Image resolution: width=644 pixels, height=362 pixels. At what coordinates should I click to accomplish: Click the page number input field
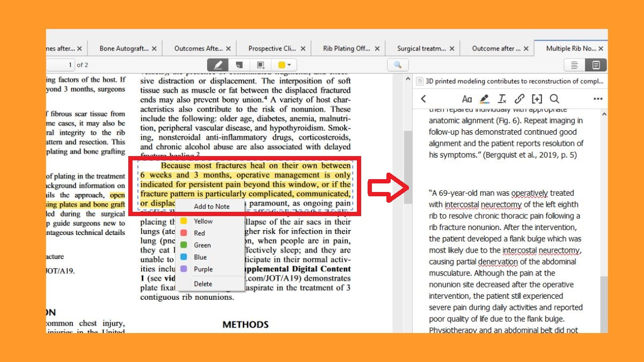point(60,65)
